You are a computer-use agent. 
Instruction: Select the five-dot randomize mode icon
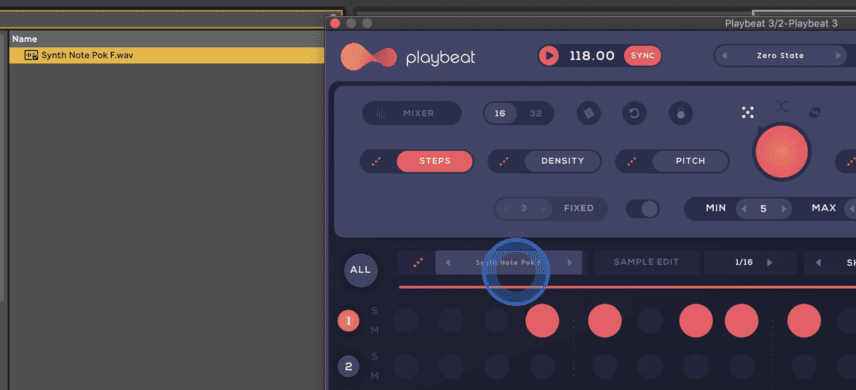click(x=747, y=113)
